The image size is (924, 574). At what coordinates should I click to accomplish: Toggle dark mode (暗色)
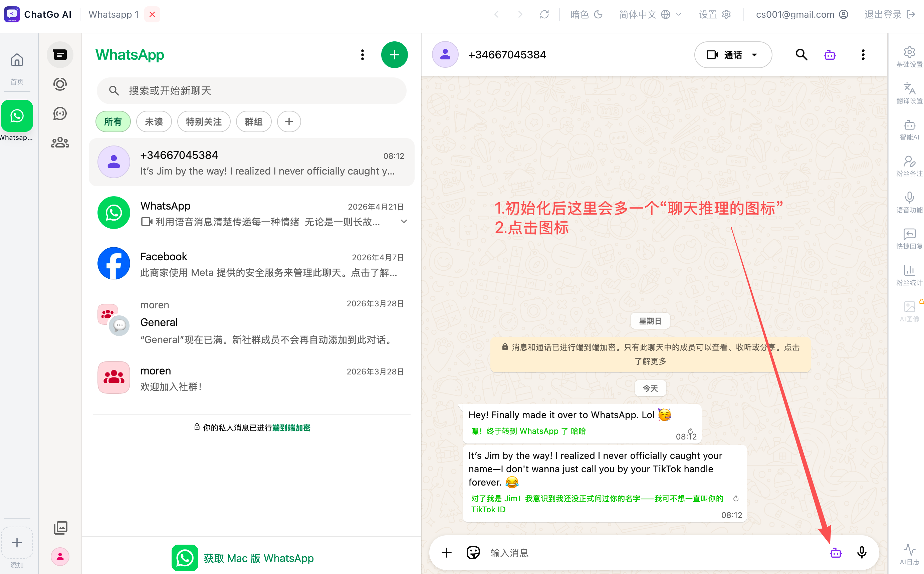click(586, 14)
